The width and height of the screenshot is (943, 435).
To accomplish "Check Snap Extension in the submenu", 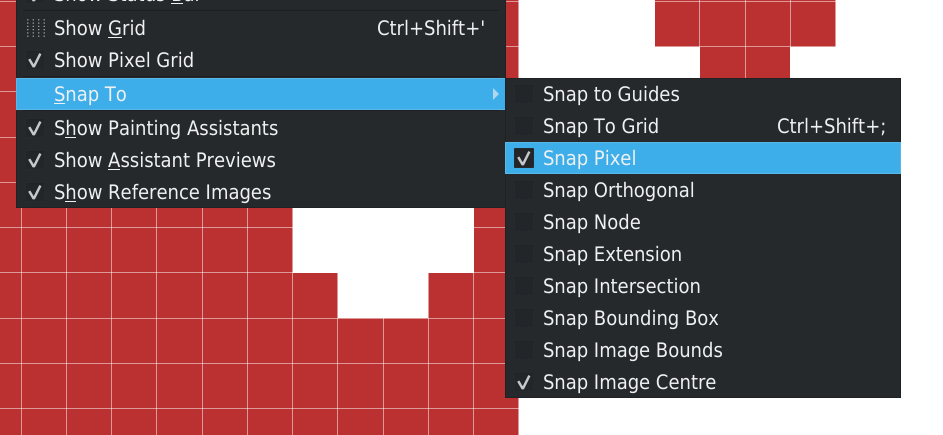I will tap(523, 255).
